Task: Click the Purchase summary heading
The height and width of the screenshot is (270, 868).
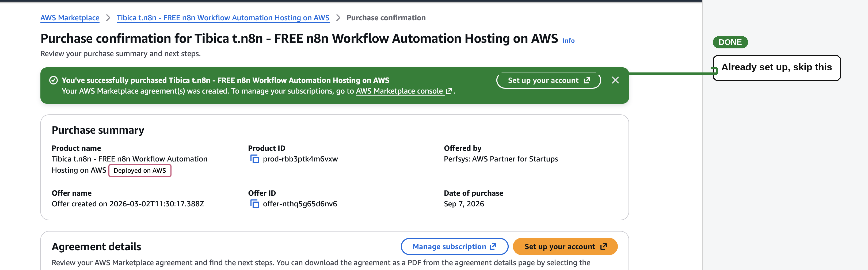Action: [98, 130]
